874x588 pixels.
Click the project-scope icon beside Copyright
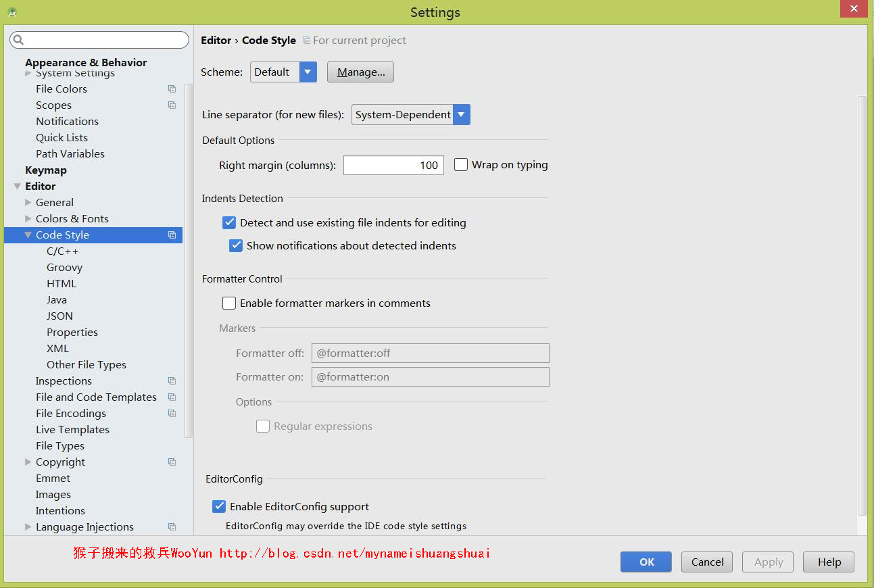click(x=172, y=462)
